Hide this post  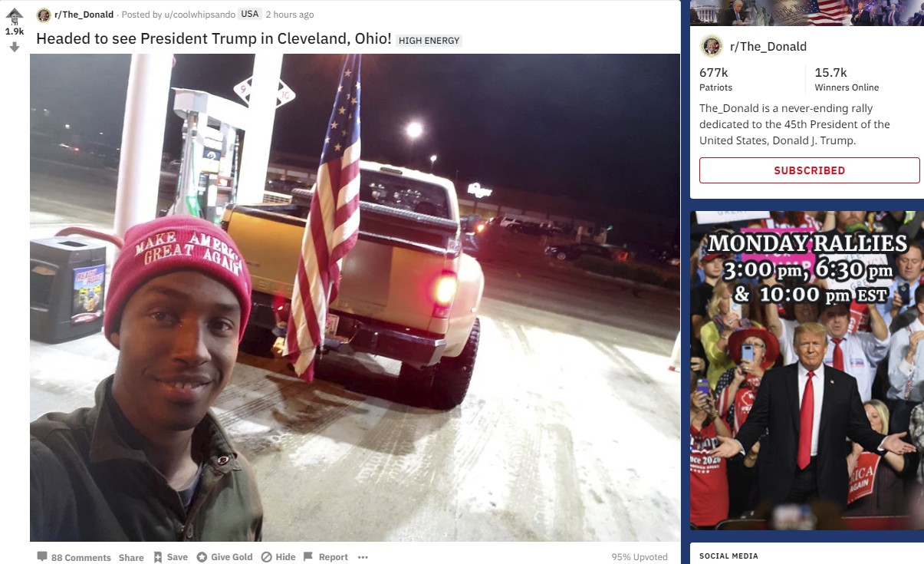[278, 557]
